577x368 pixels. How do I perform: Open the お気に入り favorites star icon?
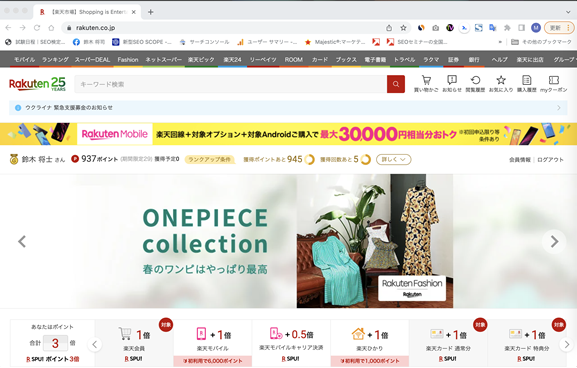point(501,84)
